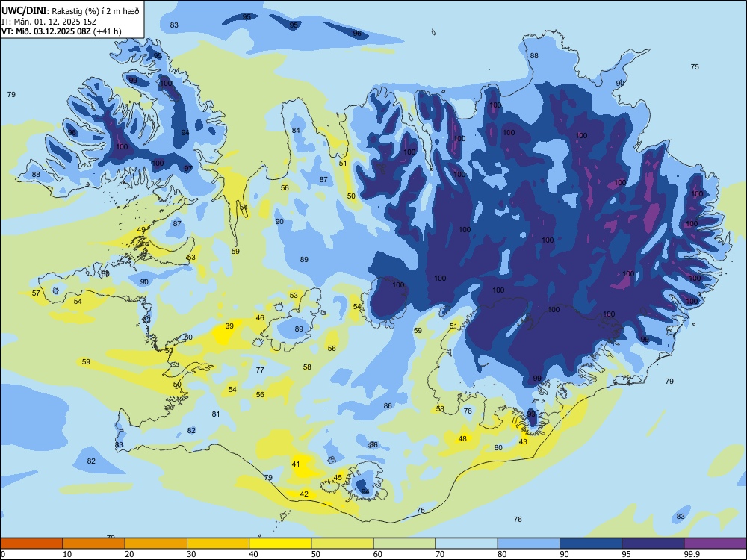Choose the 30–40 golden legend swatch
This screenshot has width=747, height=560.
coord(218,544)
